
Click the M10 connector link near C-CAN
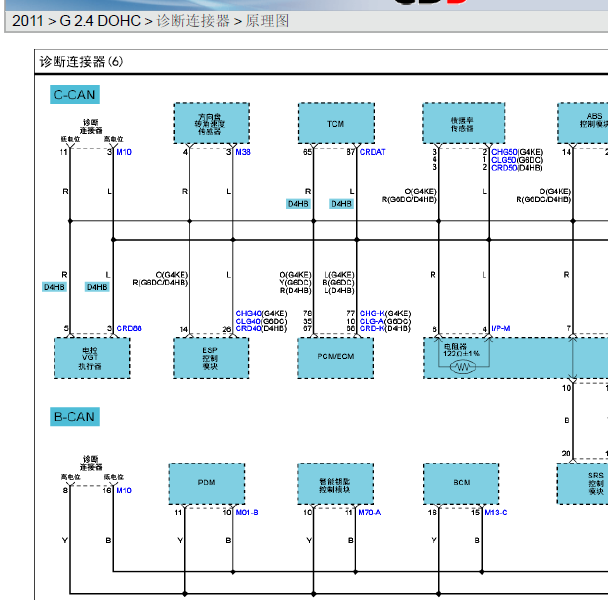[x=124, y=152]
